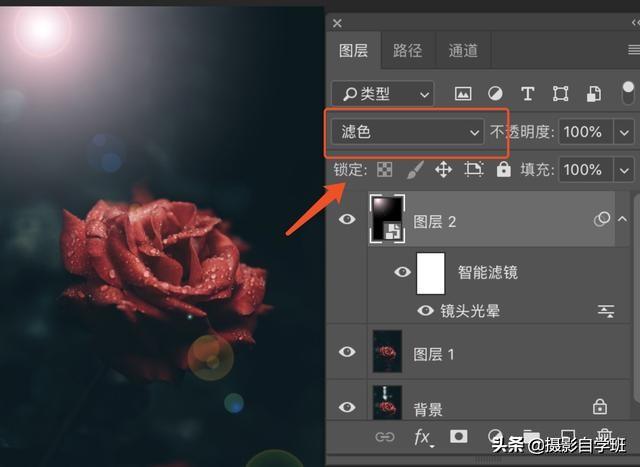Viewport: 640px width, 467px height.
Task: Select the 背景 layer thumbnail
Action: click(x=387, y=403)
